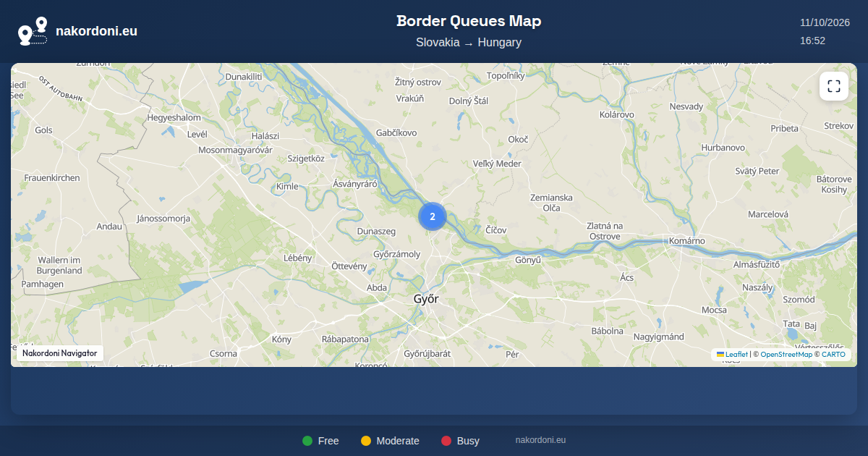Click the Busy legend text
The image size is (868, 456).
(468, 441)
